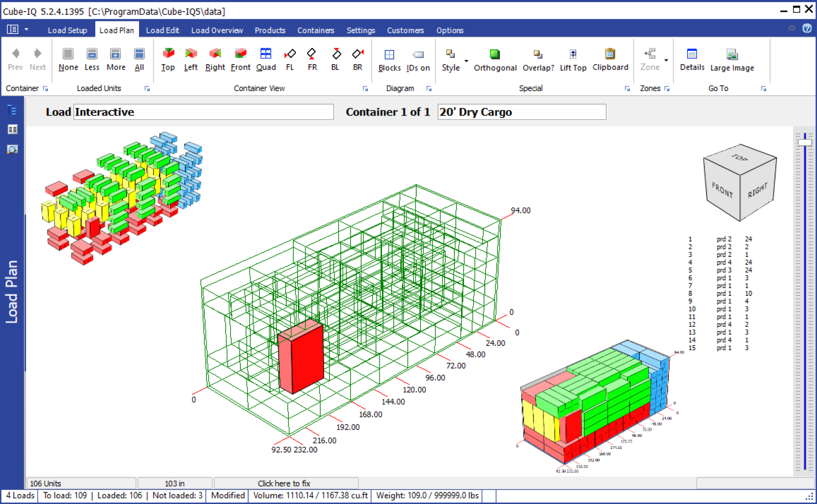
Task: Toggle the Blocks diagram display
Action: [389, 59]
